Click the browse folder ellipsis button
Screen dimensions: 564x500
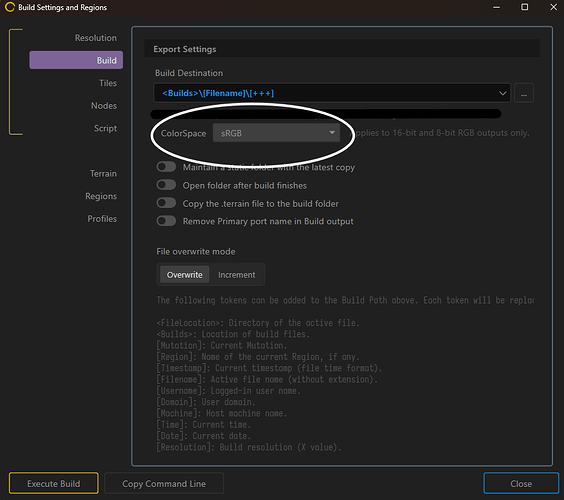coord(524,93)
